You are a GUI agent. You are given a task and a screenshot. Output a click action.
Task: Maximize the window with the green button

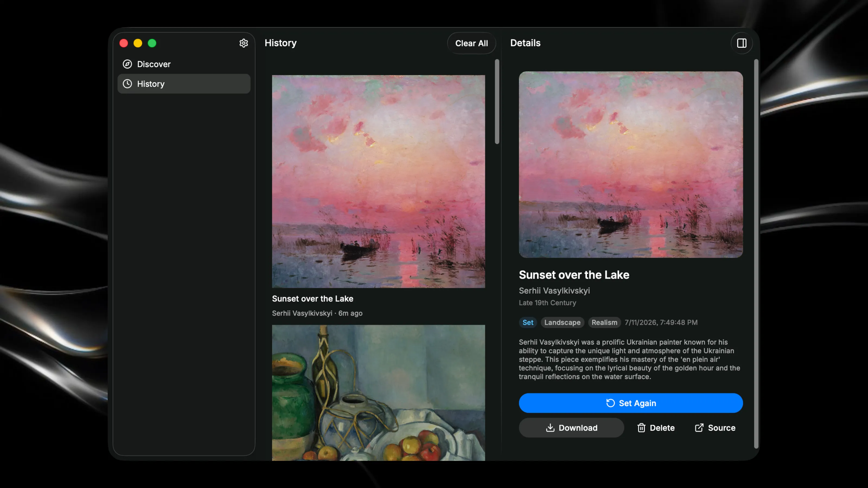click(x=152, y=43)
